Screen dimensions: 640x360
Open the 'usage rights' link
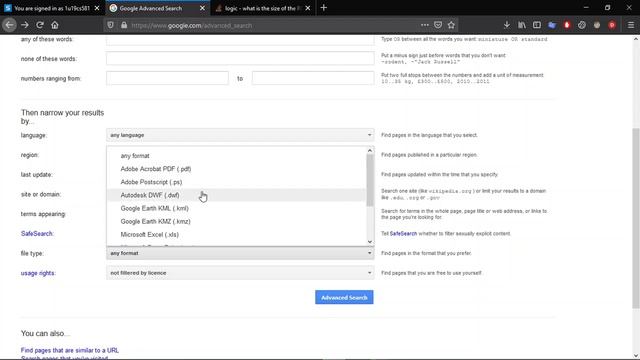click(38, 273)
